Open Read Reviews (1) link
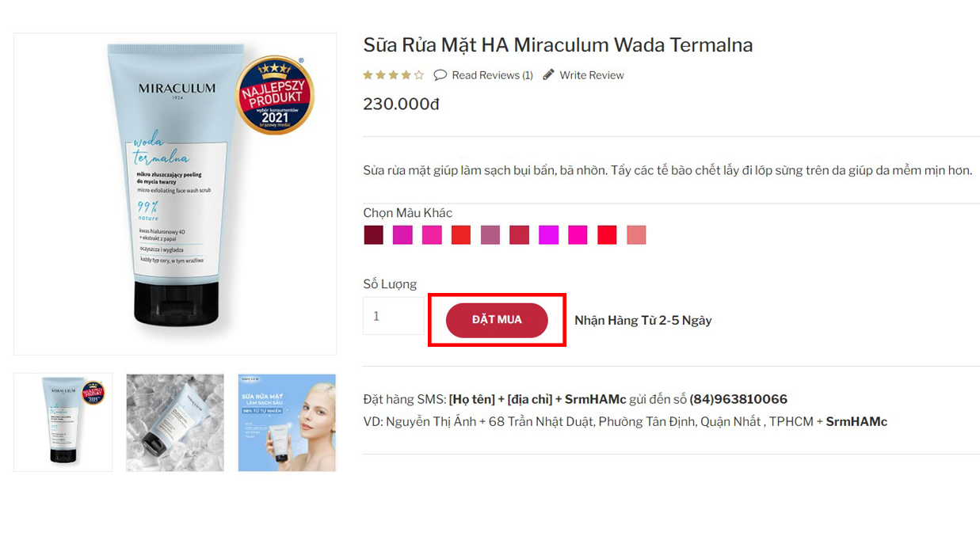The width and height of the screenshot is (980, 544). tap(492, 75)
